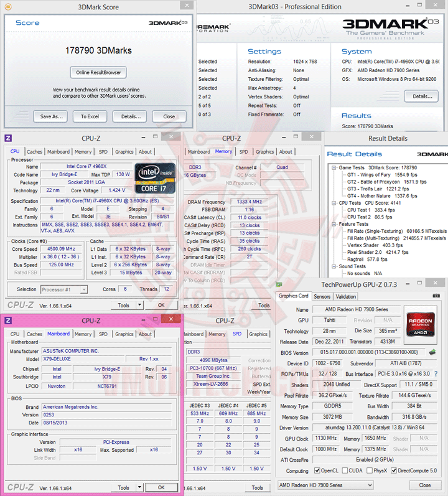This screenshot has height=496, width=448.
Task: Click the GPU-Z window title icon
Action: (279, 284)
